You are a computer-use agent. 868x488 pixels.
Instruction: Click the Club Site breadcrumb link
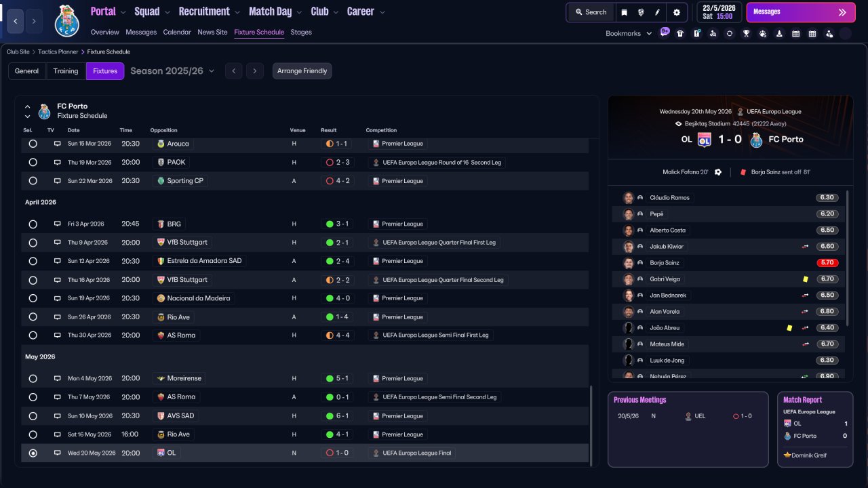18,52
